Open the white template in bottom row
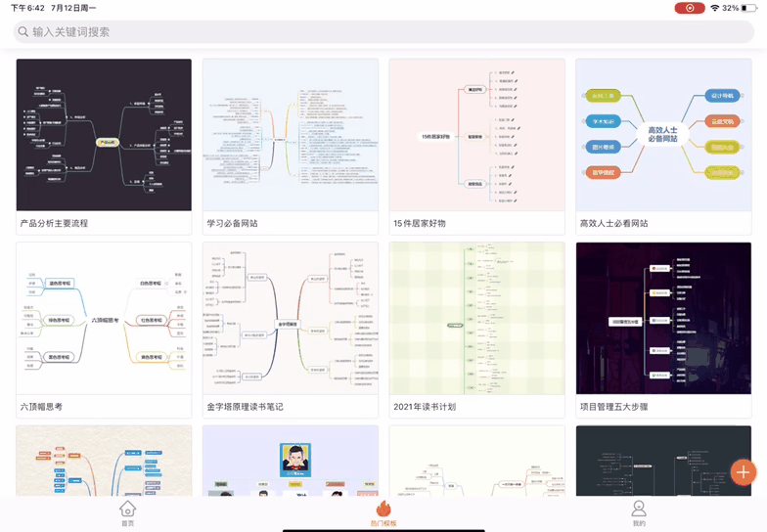 click(477, 461)
